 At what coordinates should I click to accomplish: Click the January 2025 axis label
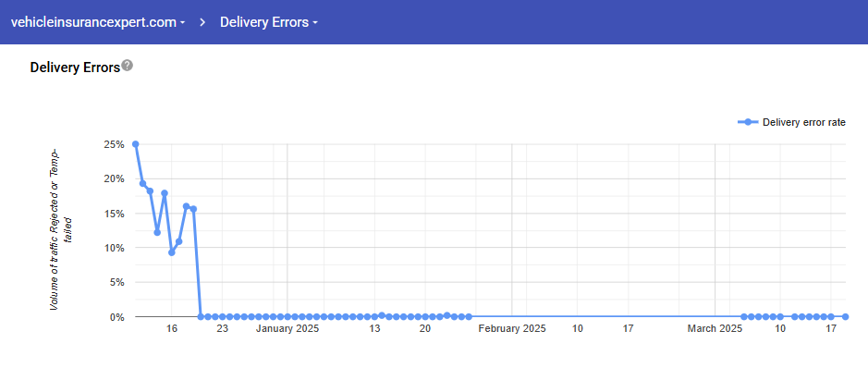tap(287, 329)
